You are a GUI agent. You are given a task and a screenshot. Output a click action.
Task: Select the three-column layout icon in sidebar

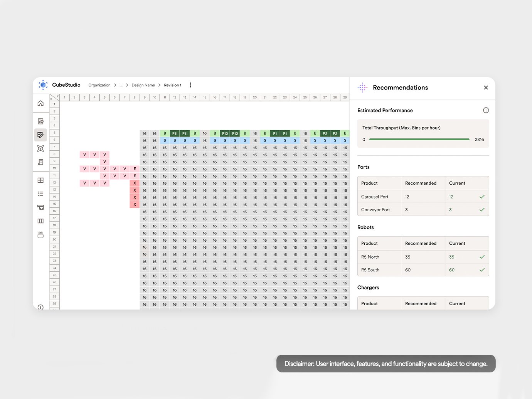point(40,221)
